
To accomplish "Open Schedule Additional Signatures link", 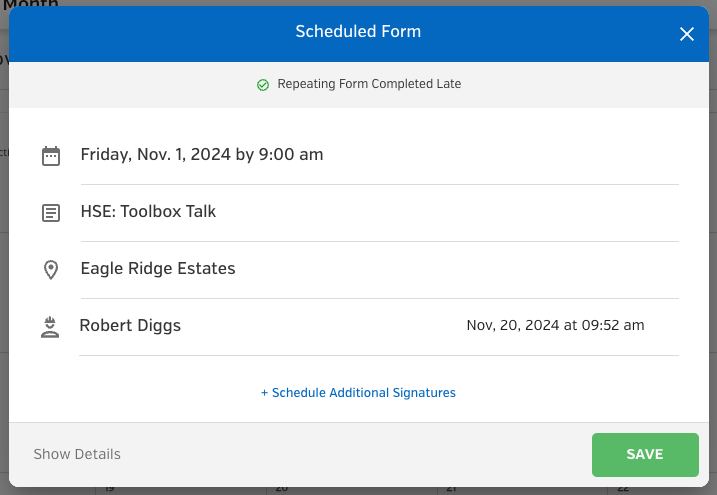I will 358,393.
